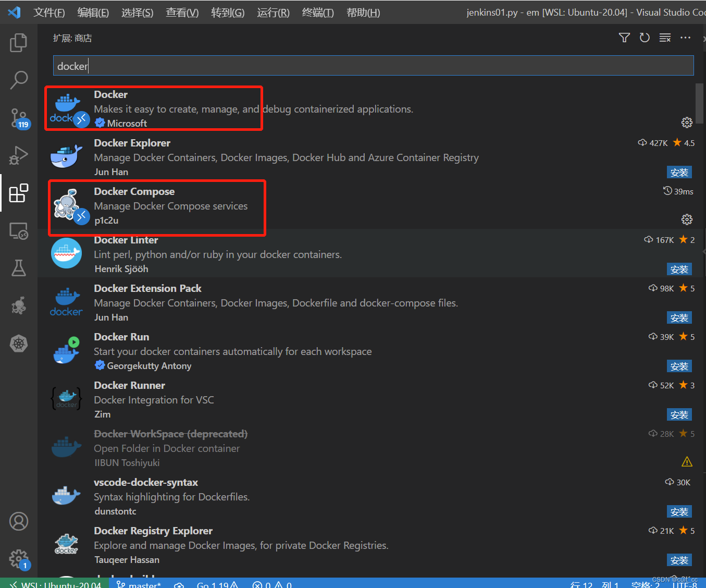
Task: Open the Kubernetes helm wheel view
Action: click(19, 344)
